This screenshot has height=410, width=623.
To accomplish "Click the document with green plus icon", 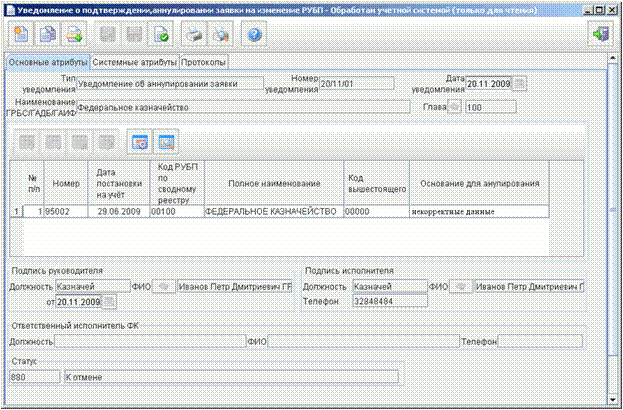I will click(x=74, y=34).
